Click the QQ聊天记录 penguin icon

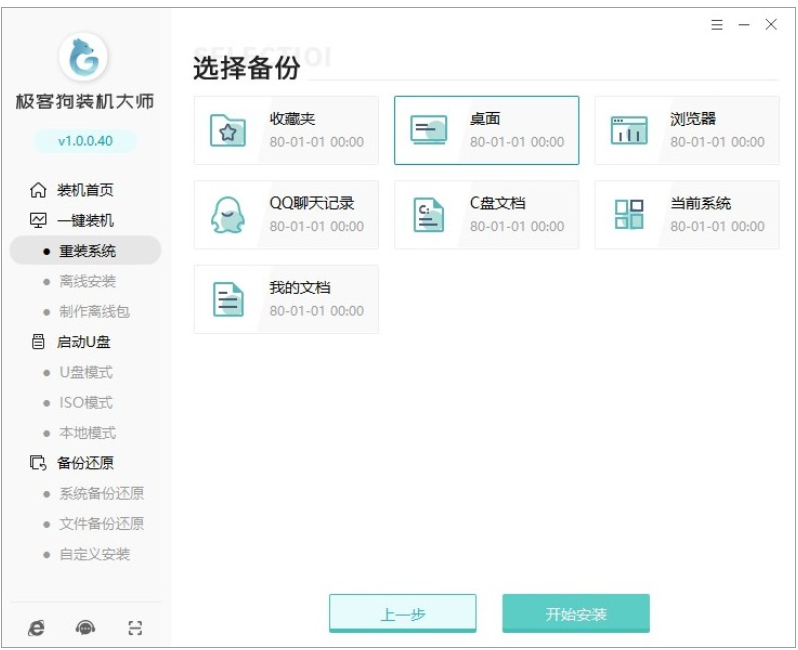click(x=228, y=215)
